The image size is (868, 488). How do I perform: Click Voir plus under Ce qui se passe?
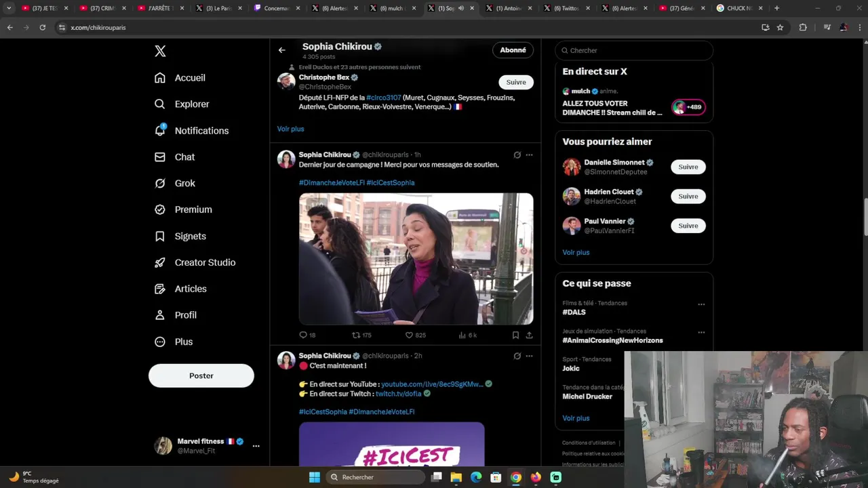[x=576, y=418]
